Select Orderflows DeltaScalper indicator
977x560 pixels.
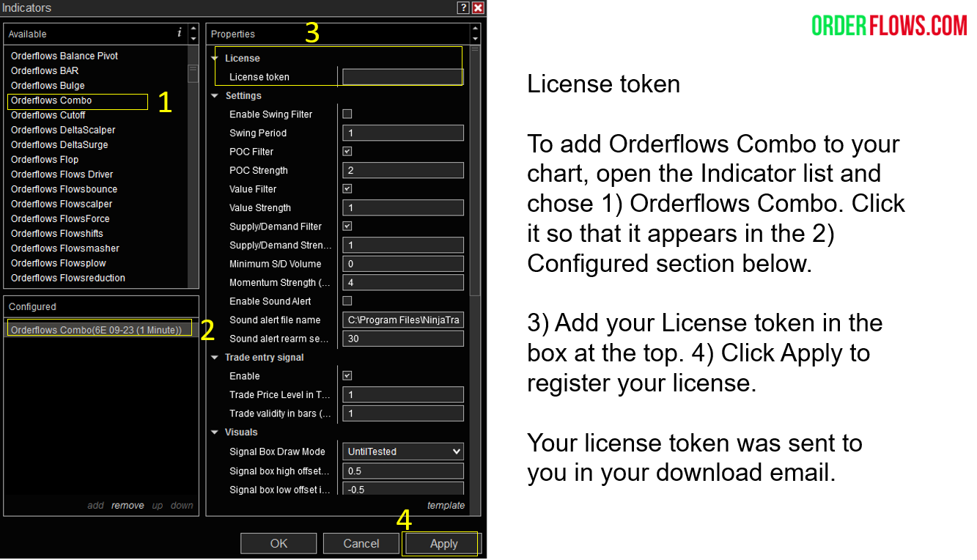[x=63, y=130]
